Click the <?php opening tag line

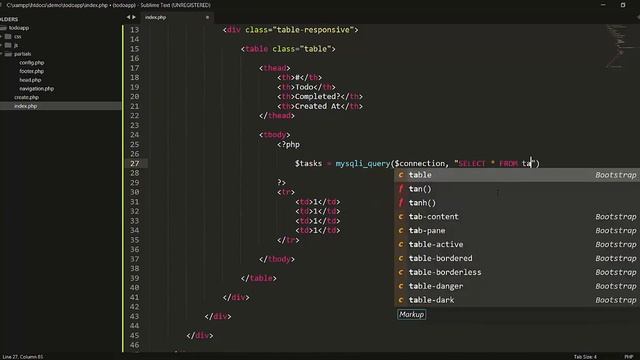(x=289, y=144)
